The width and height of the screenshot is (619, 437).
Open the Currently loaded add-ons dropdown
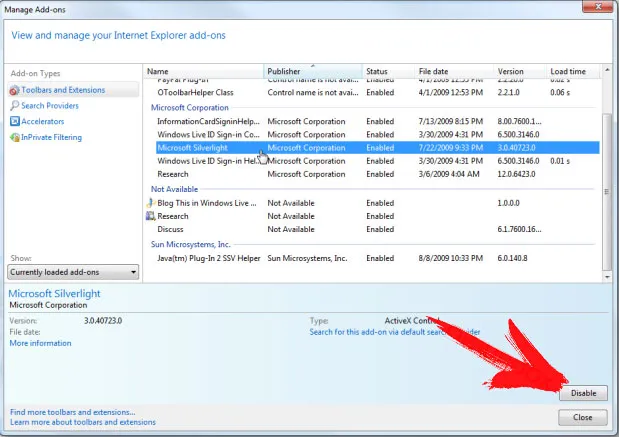pos(73,272)
